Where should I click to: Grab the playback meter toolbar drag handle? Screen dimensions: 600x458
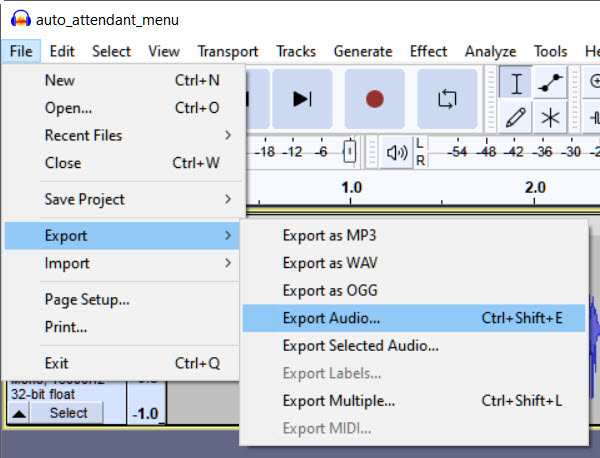pyautogui.click(x=371, y=152)
